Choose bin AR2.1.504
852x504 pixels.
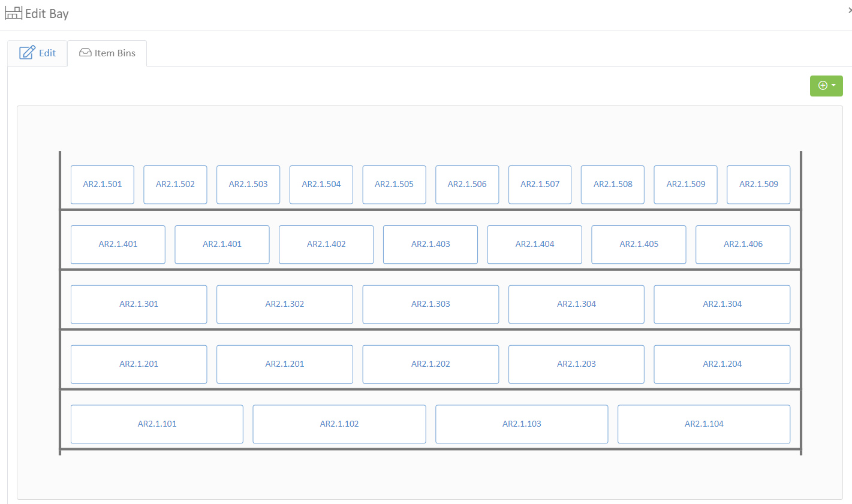[x=321, y=185]
